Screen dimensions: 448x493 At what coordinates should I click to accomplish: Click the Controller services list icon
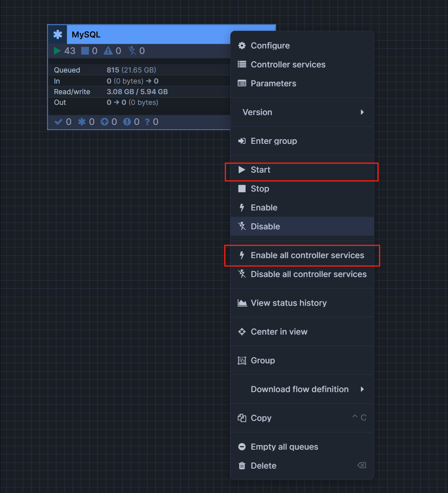point(242,64)
